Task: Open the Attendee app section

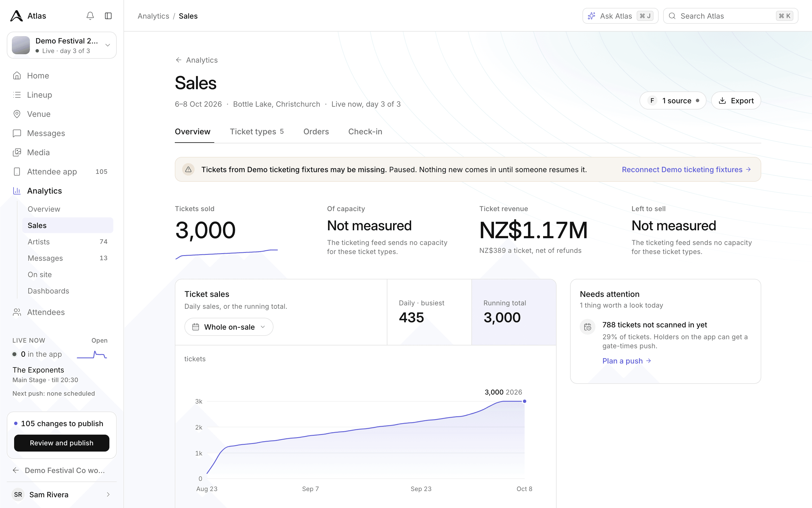Action: pos(62,171)
